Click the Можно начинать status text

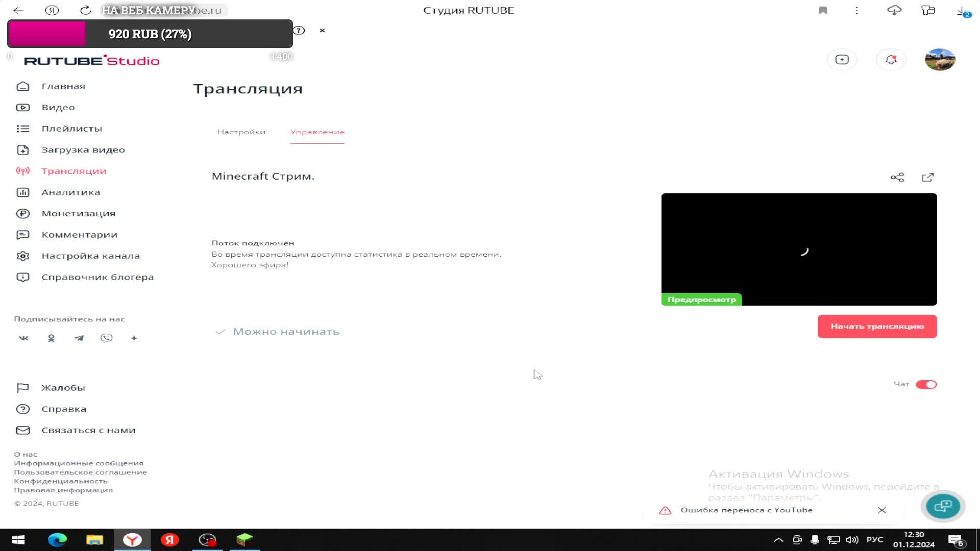click(x=286, y=332)
